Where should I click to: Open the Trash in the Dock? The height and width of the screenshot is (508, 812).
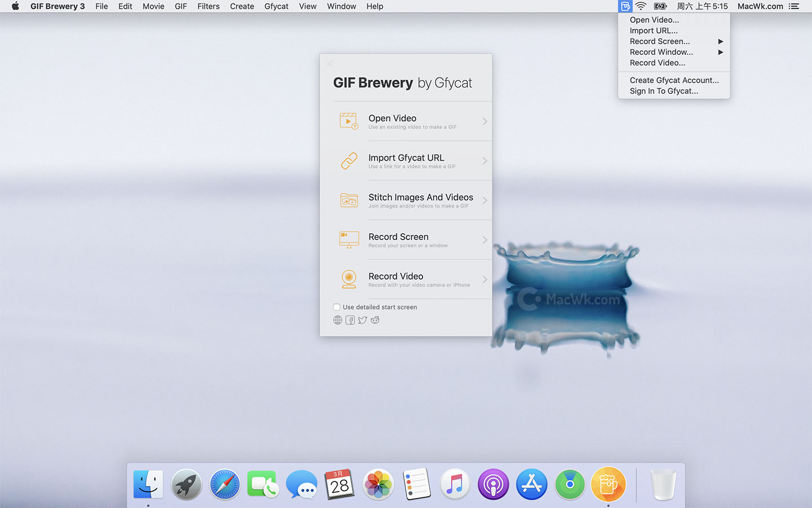pos(663,484)
